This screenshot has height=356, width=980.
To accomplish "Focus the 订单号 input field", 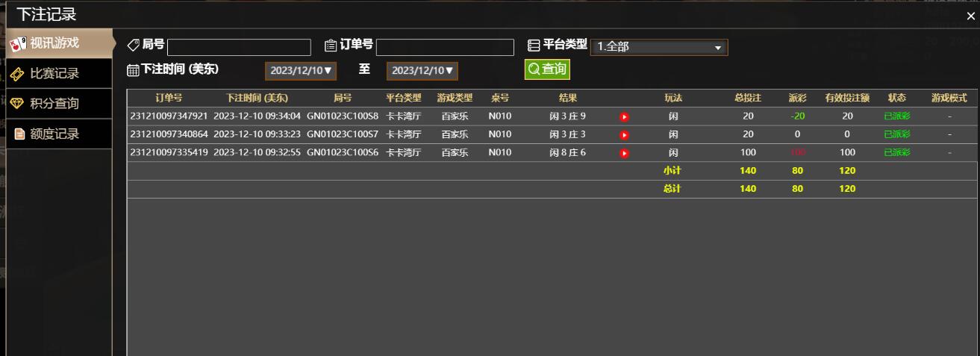I will (445, 47).
